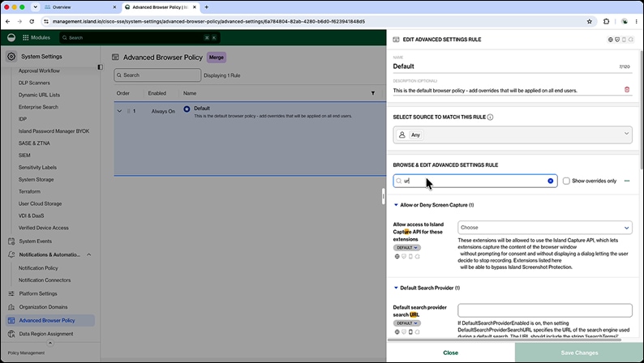Click the mobile device icon in panel header

click(624, 40)
